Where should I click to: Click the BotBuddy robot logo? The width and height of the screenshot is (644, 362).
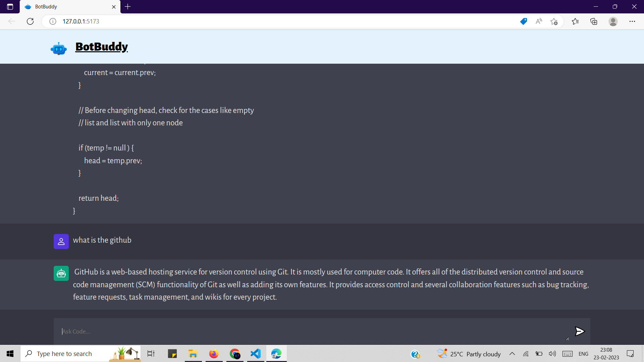pos(59,49)
